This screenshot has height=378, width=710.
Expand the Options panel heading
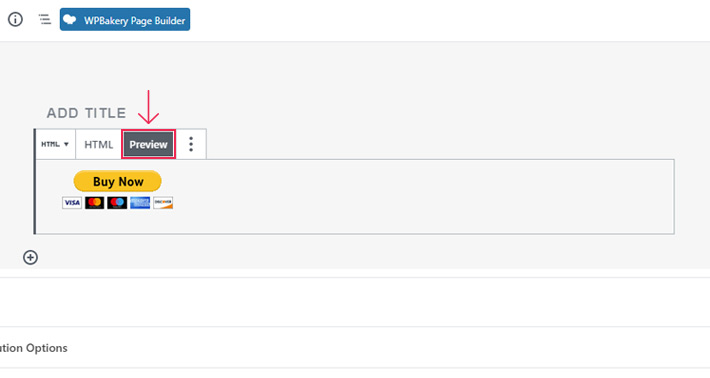(x=34, y=348)
